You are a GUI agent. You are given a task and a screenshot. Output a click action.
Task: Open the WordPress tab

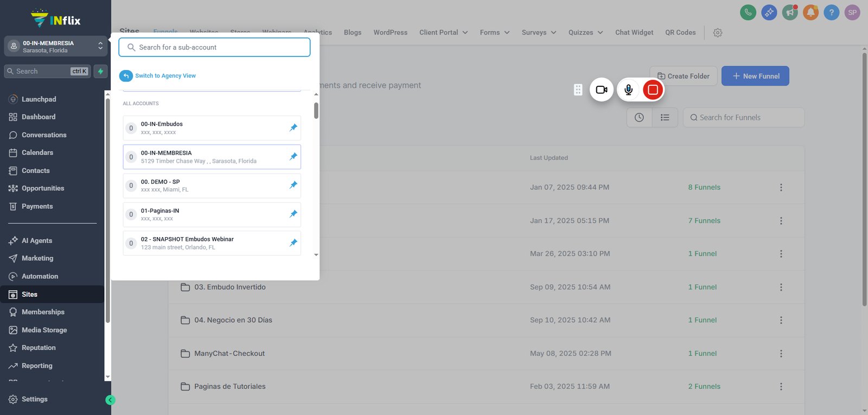[391, 33]
